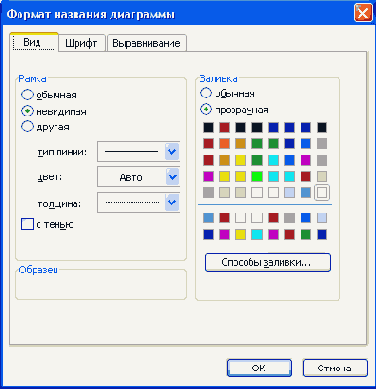Close the Формат названия диаграммы dialog

pos(363,13)
